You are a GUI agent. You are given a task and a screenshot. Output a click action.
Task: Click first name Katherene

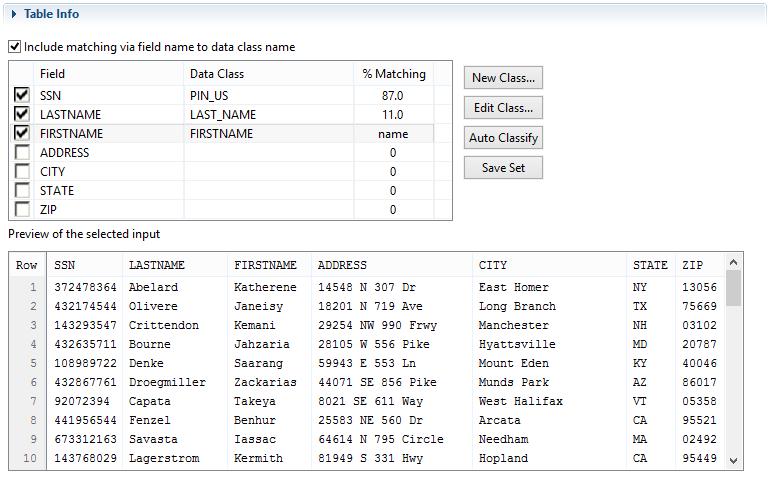[265, 287]
